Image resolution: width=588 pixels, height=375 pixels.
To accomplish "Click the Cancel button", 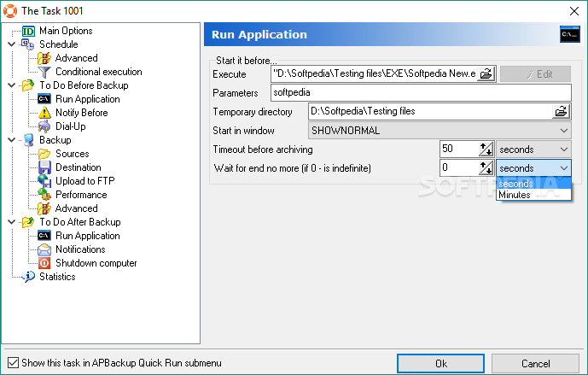I will click(535, 363).
